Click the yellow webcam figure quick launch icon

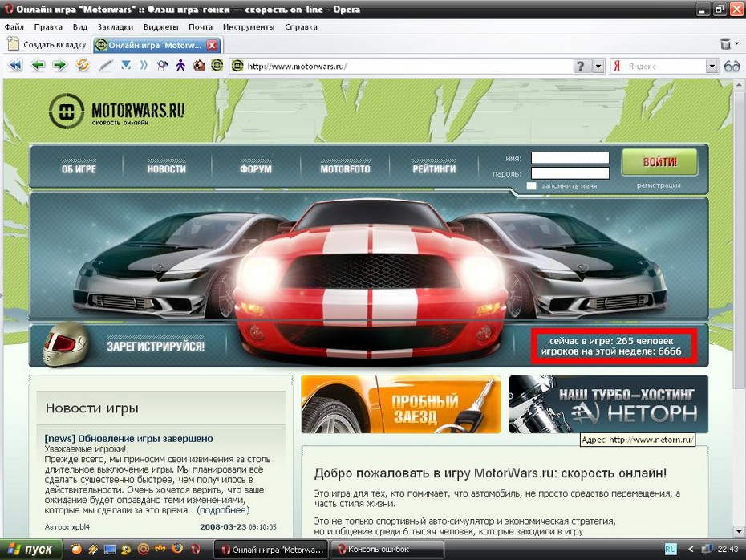pyautogui.click(x=126, y=550)
